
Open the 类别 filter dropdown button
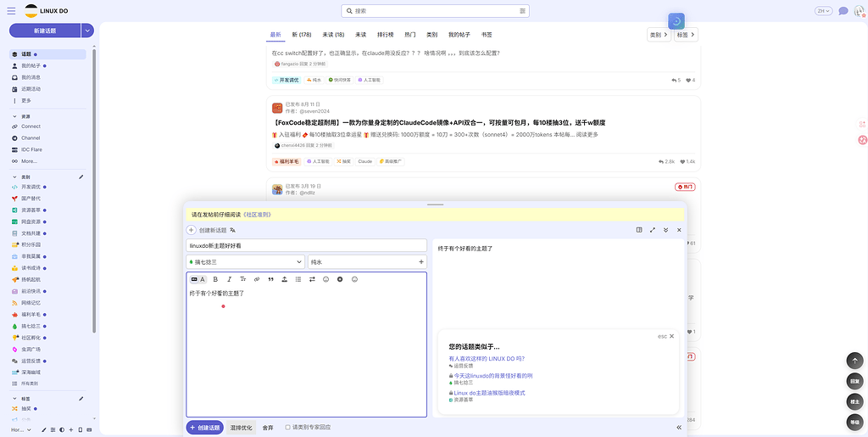point(659,34)
